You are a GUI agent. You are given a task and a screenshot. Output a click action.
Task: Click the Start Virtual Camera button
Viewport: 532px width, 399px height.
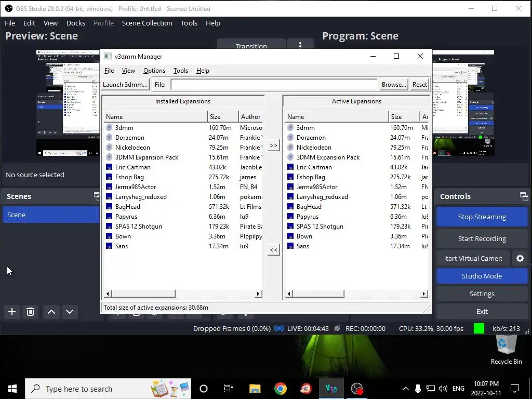pyautogui.click(x=473, y=259)
